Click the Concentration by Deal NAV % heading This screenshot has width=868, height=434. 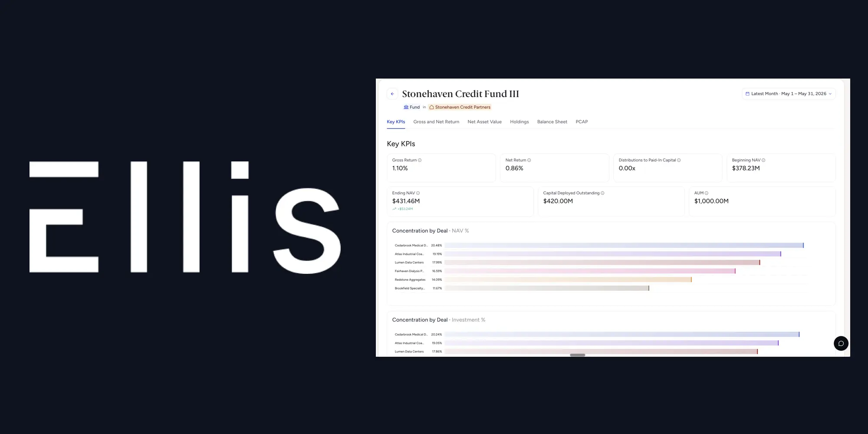(431, 231)
